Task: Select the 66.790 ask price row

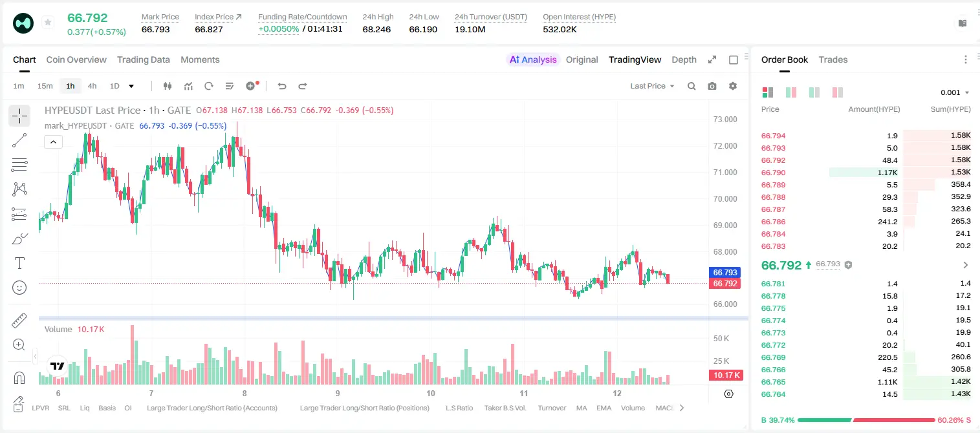Action: (866, 173)
